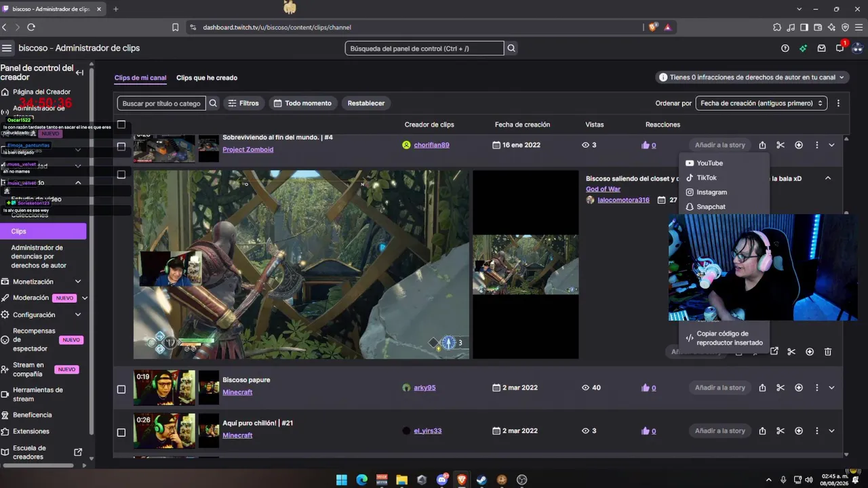868x488 pixels.
Task: Open three-dot menu for Biscoso papure clip
Action: click(x=816, y=388)
